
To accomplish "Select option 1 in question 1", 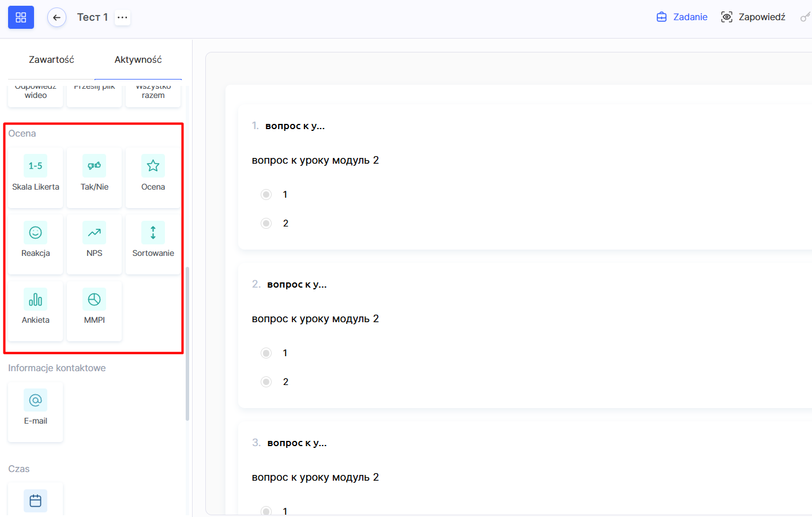I will pos(266,195).
